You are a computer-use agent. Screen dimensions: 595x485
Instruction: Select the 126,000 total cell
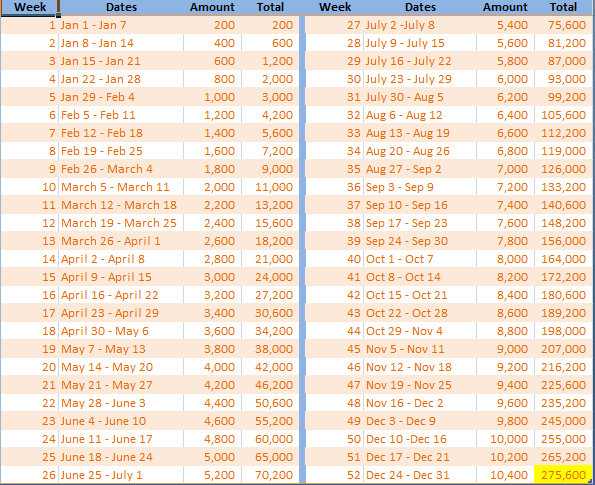click(x=563, y=169)
